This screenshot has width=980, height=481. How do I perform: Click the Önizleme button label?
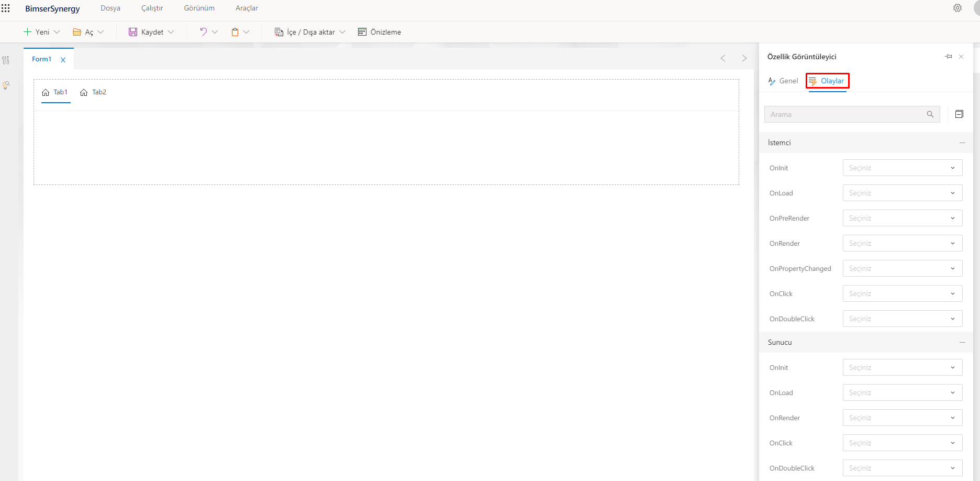pos(386,32)
